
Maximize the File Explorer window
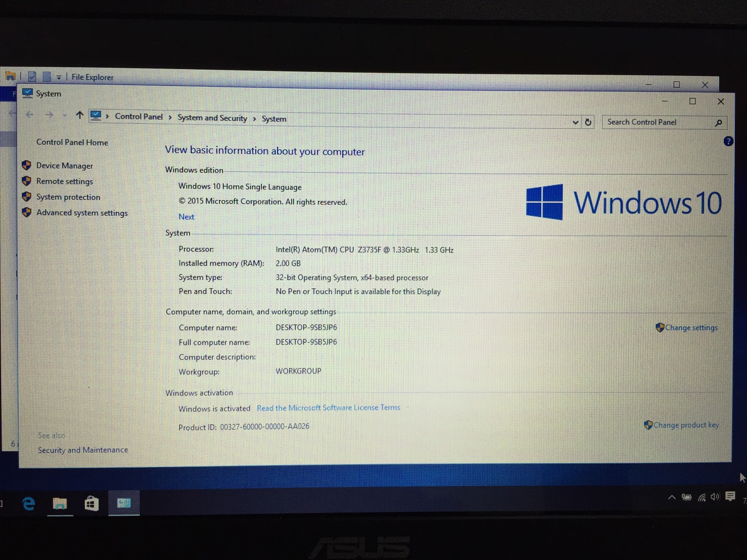click(676, 84)
